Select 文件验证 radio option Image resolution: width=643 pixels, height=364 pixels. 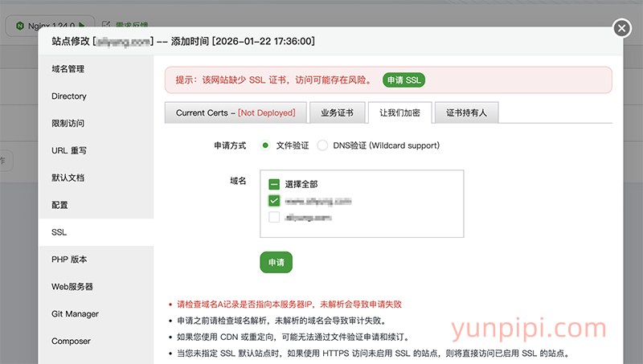[265, 146]
